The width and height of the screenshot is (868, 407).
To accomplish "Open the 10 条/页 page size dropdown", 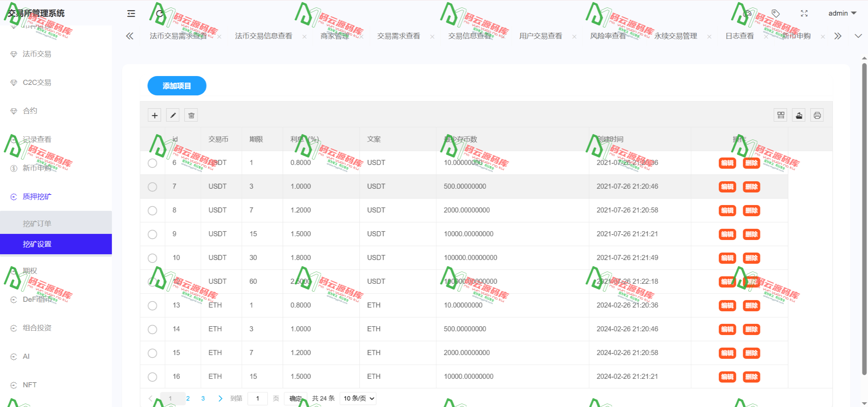I will click(357, 398).
